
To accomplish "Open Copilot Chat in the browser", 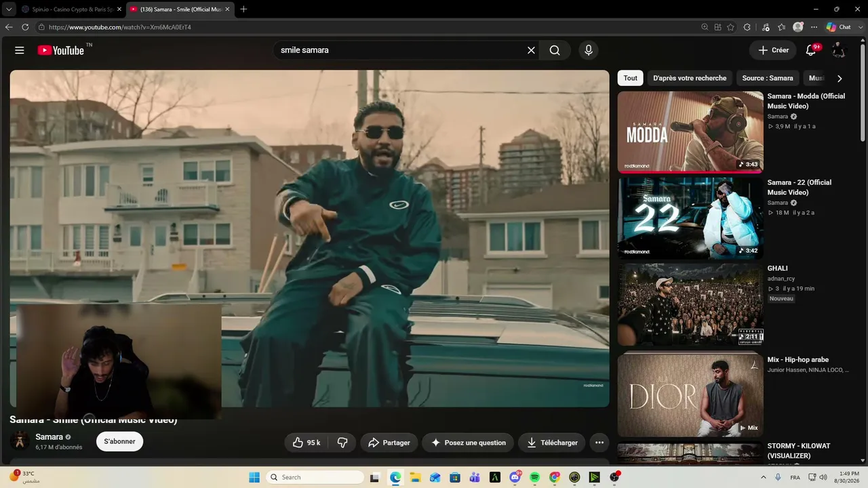I will (838, 27).
